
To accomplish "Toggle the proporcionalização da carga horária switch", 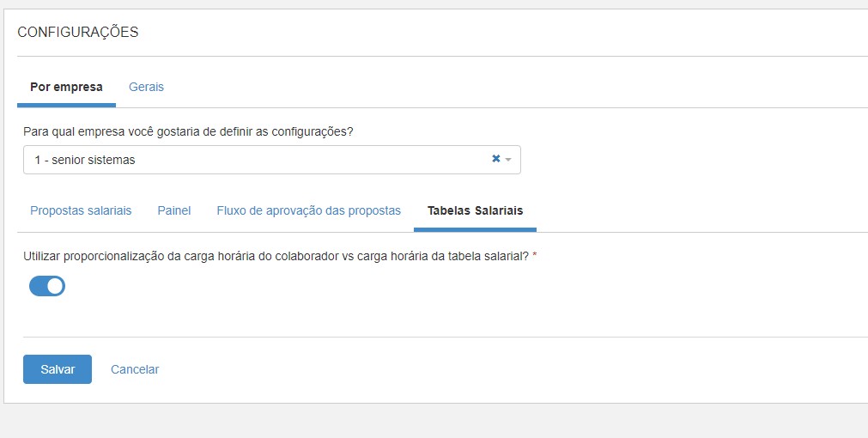I will coord(47,286).
